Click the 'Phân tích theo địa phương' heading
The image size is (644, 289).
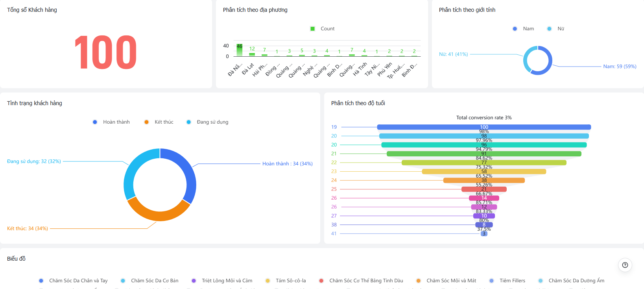click(x=255, y=10)
